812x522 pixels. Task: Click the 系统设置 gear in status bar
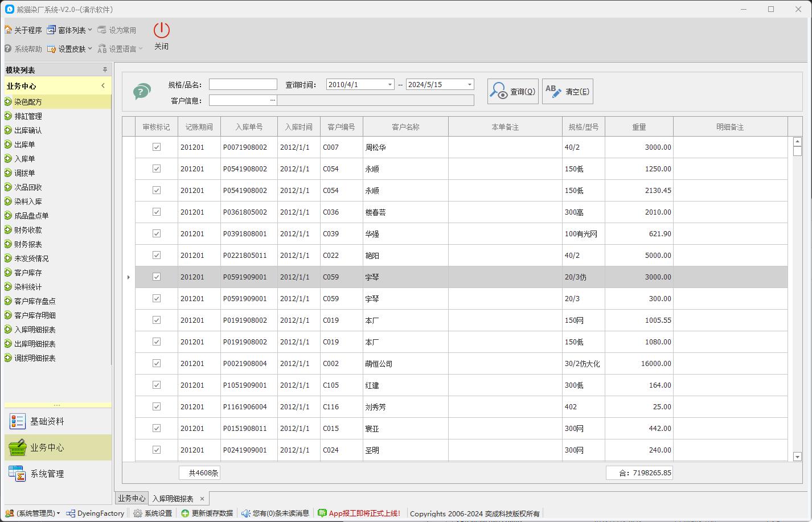click(138, 513)
